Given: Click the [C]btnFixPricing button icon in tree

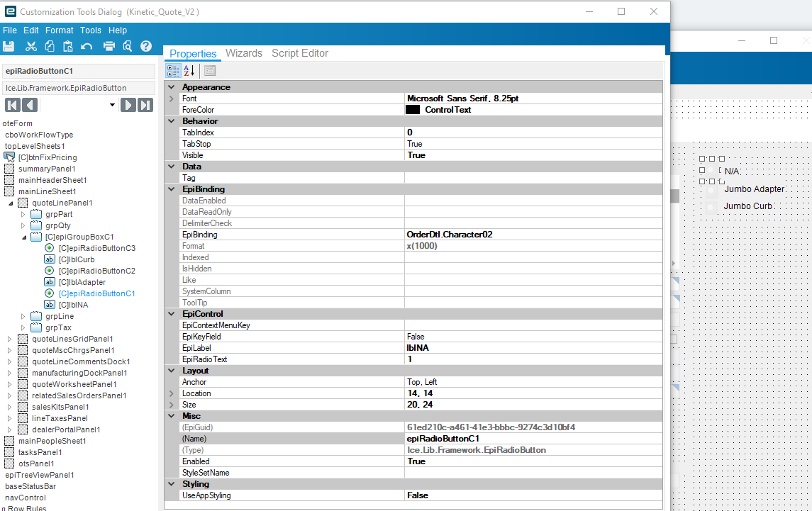Looking at the screenshot, I should (9, 157).
